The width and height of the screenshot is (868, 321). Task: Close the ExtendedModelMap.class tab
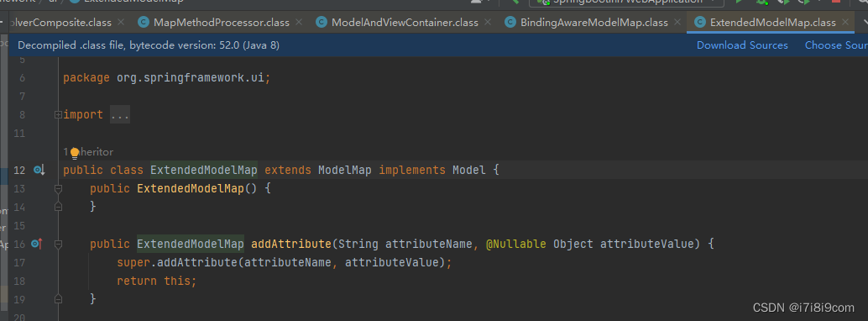(x=845, y=23)
